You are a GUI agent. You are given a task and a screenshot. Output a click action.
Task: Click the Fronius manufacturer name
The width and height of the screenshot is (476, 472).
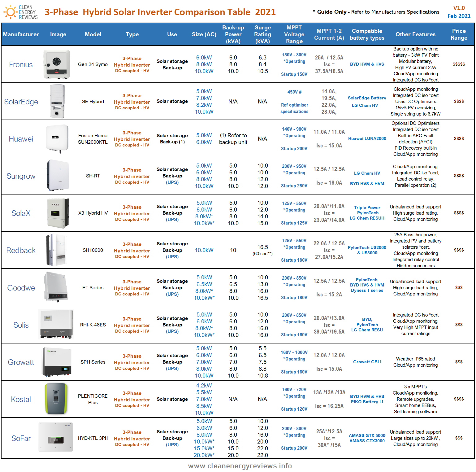(21, 65)
